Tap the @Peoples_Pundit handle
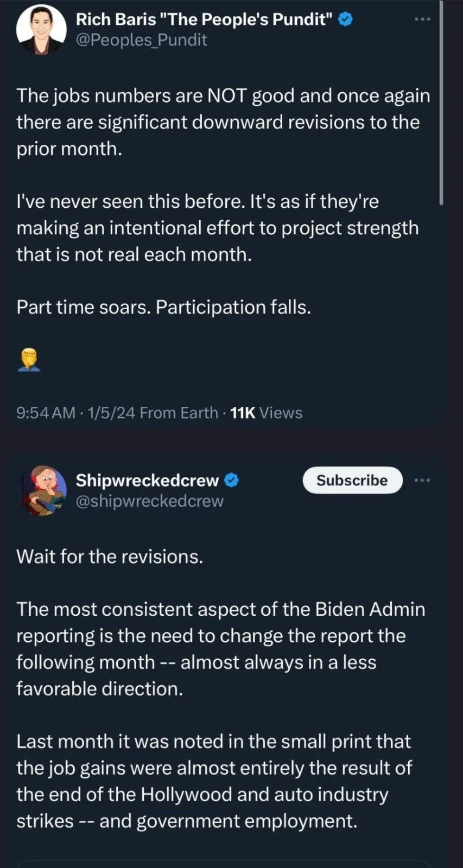Viewport: 463px width, 868px height. [x=141, y=40]
